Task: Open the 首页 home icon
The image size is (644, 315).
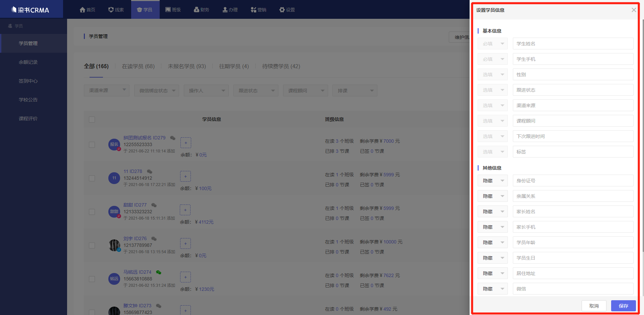Action: tap(83, 10)
